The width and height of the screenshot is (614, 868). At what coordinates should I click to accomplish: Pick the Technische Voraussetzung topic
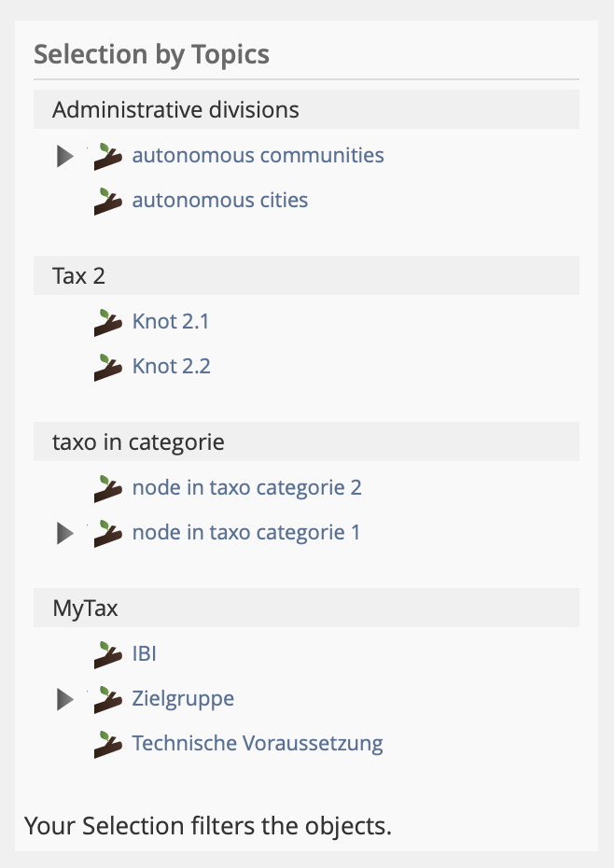click(x=258, y=743)
